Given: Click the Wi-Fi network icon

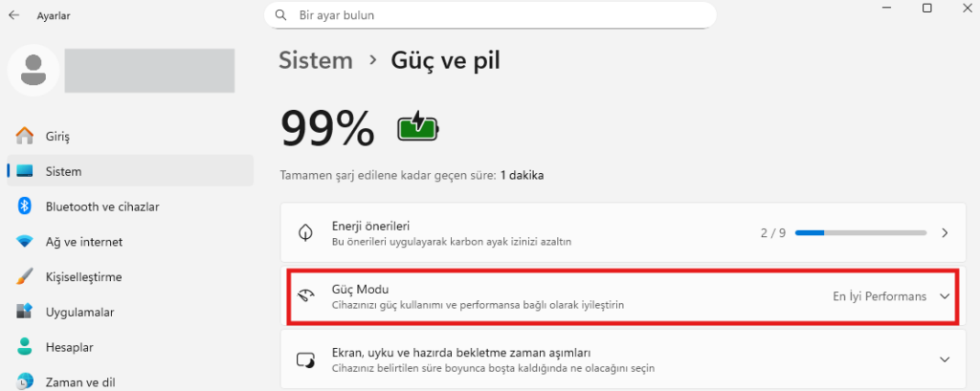Looking at the screenshot, I should pyautogui.click(x=25, y=242).
